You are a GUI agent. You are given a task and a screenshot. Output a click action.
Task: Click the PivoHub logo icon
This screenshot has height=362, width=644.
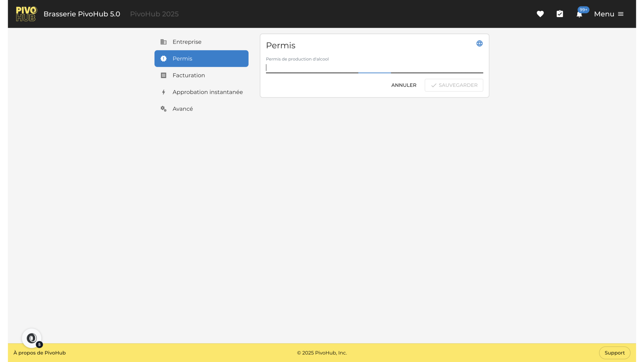(x=26, y=14)
